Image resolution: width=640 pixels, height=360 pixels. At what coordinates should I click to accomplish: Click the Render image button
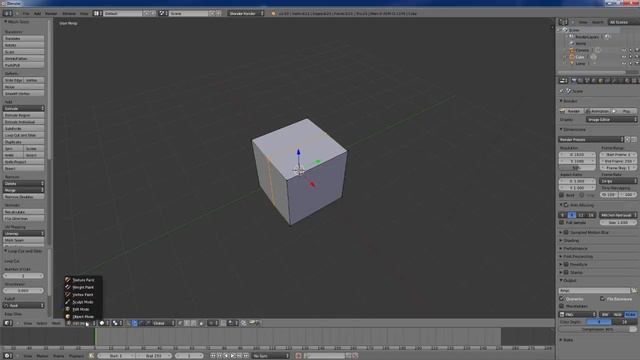click(x=571, y=111)
